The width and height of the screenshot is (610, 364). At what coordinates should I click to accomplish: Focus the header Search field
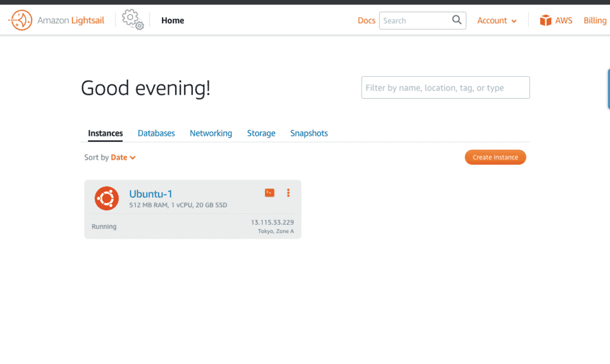[x=422, y=21]
